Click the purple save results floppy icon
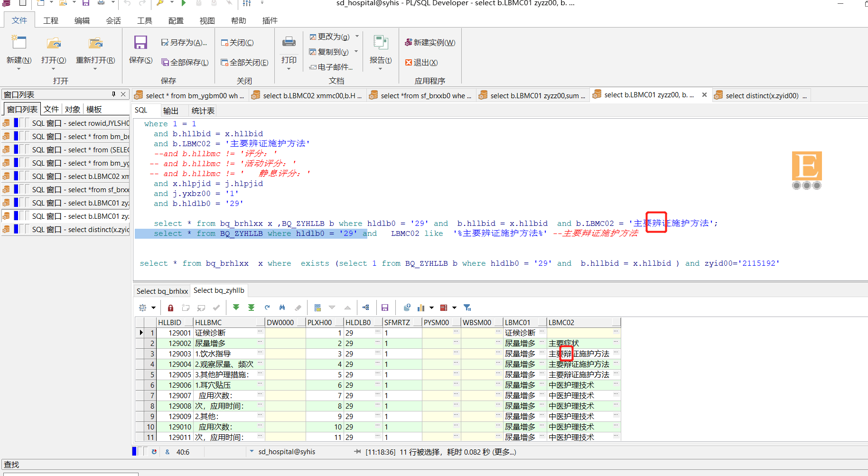The width and height of the screenshot is (868, 476). point(385,308)
